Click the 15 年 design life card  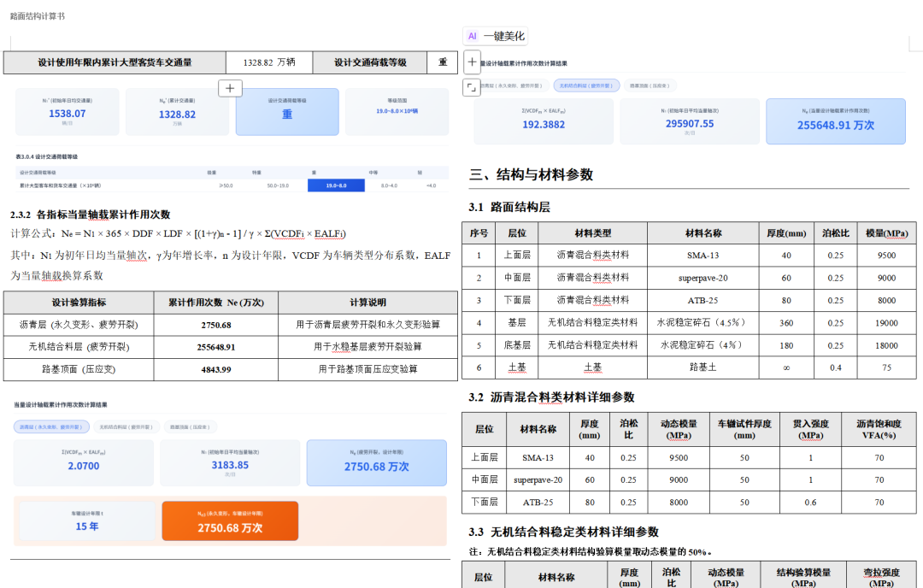tap(87, 520)
